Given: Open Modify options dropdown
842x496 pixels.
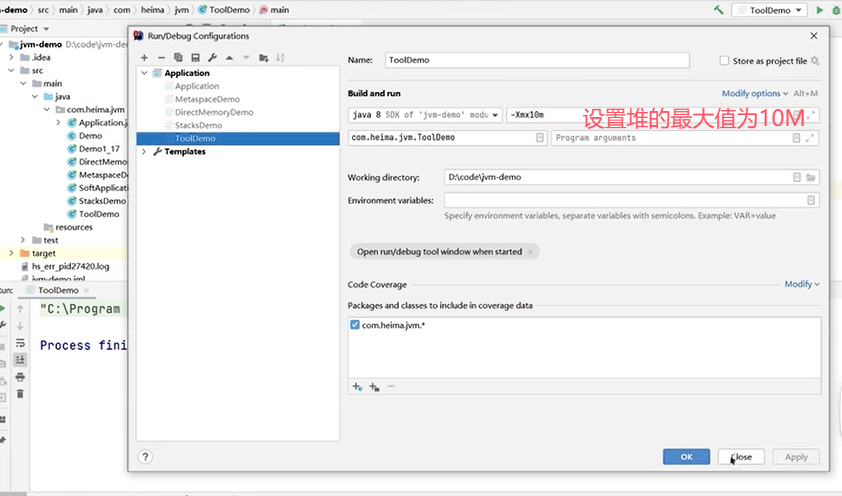Looking at the screenshot, I should pos(754,93).
